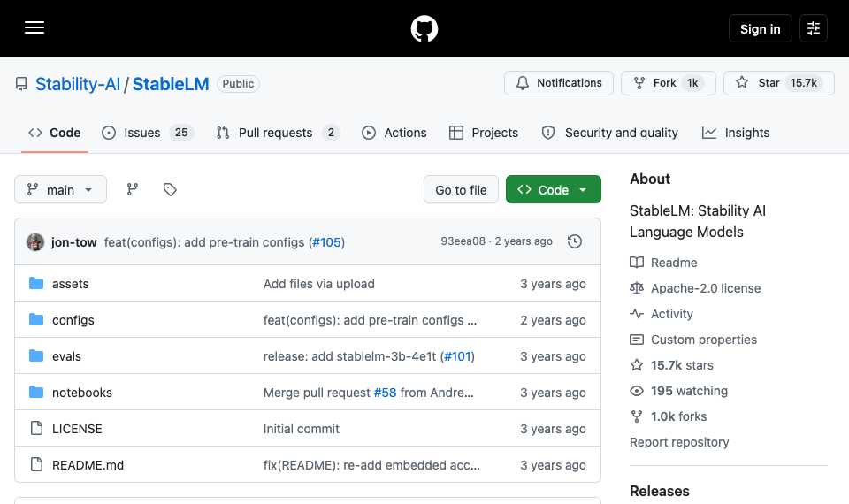Click the book icon beside Readme
849x504 pixels.
[637, 263]
